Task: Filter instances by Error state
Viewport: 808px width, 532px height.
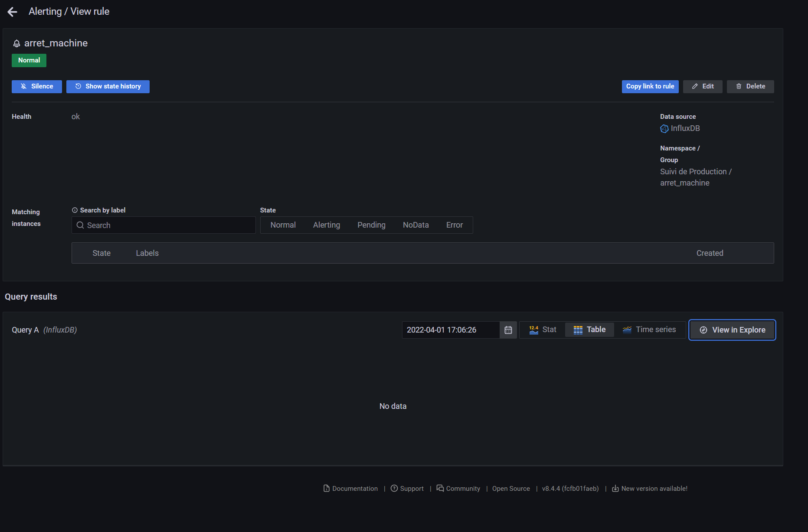Action: click(x=455, y=225)
